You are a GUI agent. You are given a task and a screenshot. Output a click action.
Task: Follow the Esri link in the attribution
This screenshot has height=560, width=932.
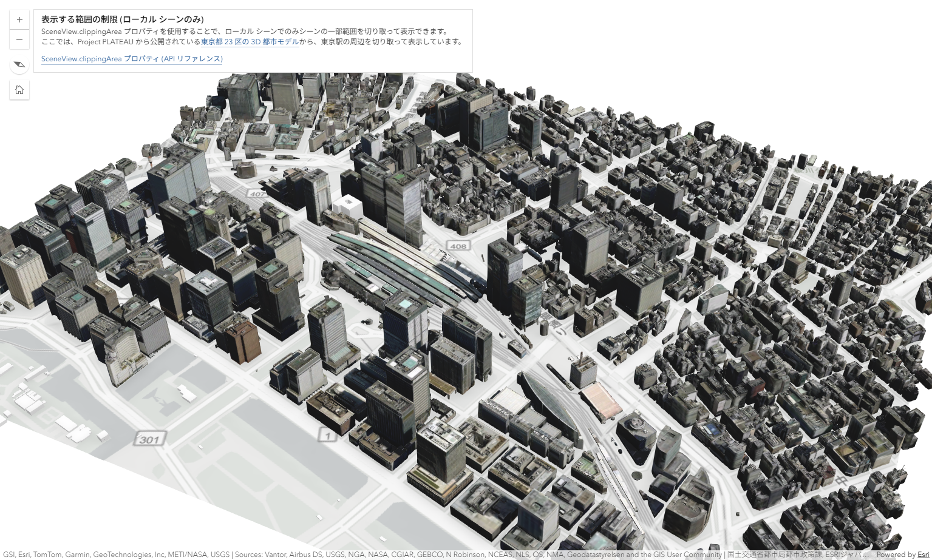pos(923,555)
